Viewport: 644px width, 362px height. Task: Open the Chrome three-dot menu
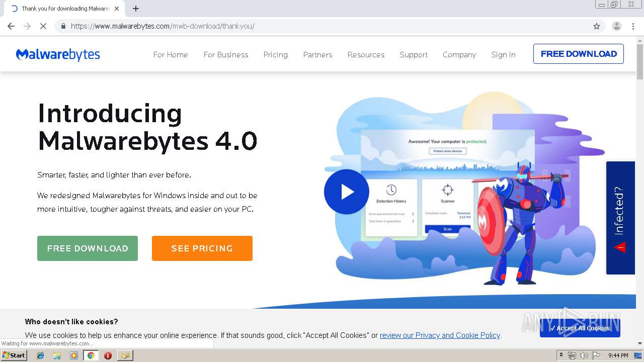point(633,26)
